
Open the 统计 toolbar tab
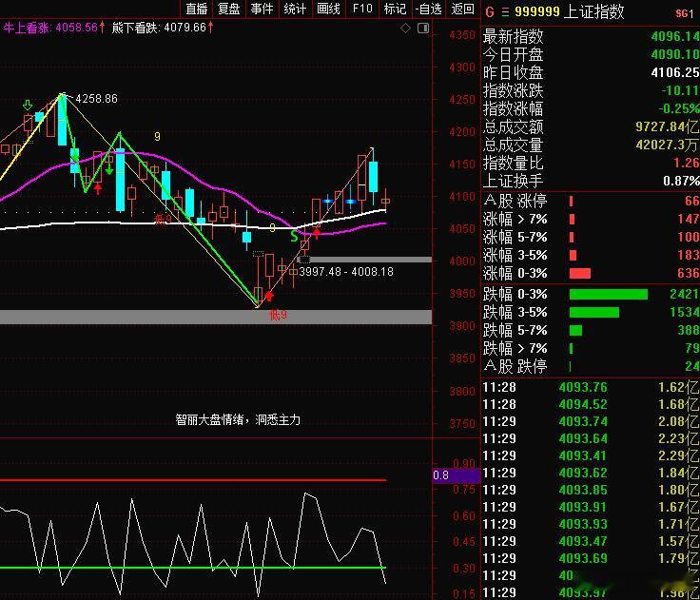coord(295,9)
